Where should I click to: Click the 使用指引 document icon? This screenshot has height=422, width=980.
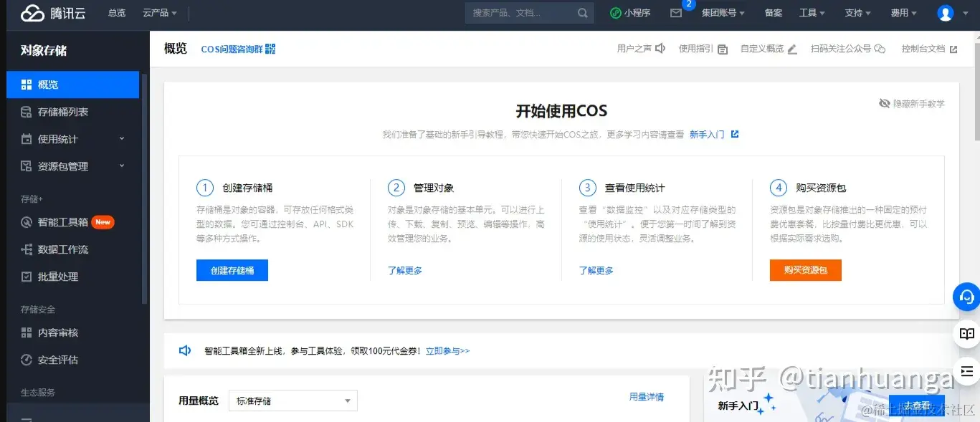coord(723,49)
